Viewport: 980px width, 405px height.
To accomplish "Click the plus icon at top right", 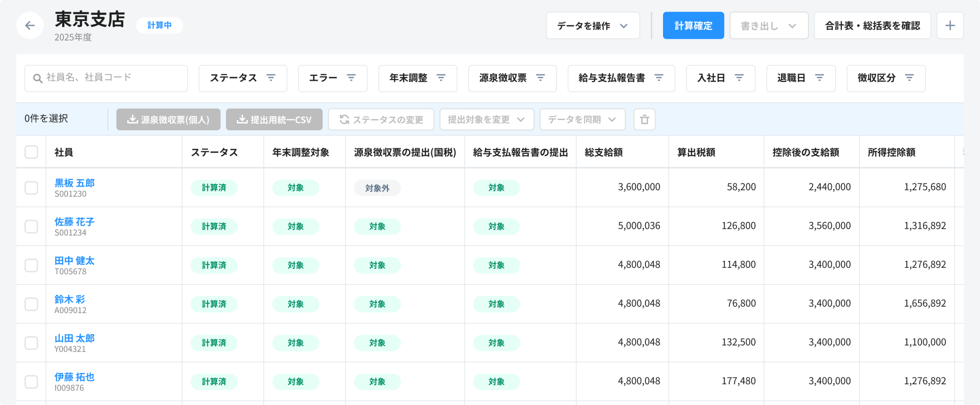I will tap(950, 26).
